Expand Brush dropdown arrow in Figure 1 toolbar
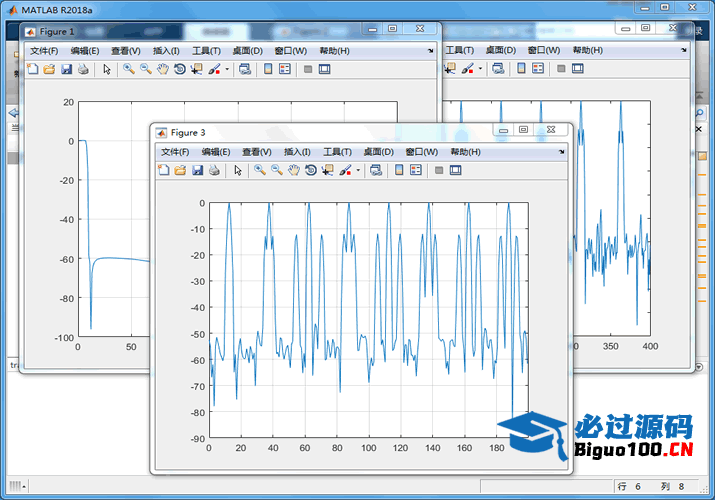The height and width of the screenshot is (500, 715). 227,70
